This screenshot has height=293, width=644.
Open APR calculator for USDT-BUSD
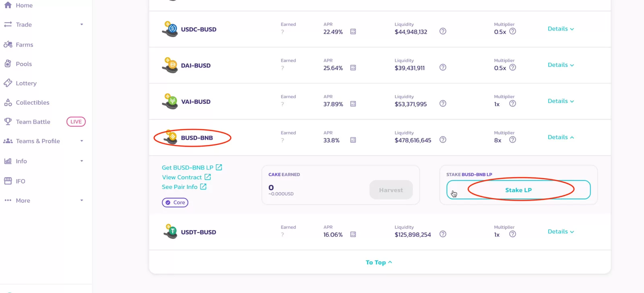[353, 234]
